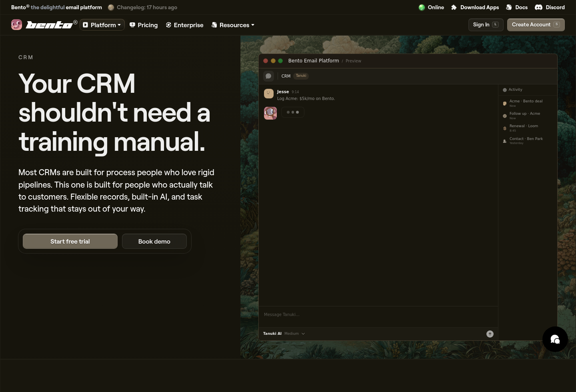This screenshot has width=576, height=392.
Task: Open the Enterprise page
Action: (x=184, y=25)
